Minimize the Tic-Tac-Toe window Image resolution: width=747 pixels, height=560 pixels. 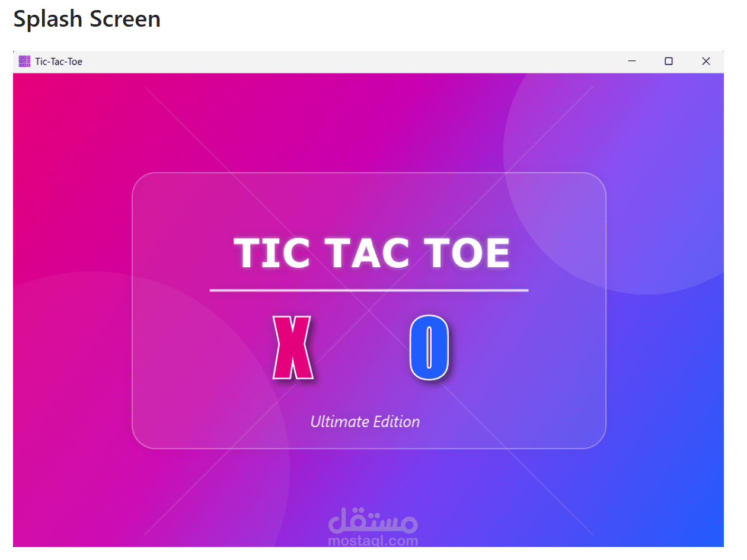[x=632, y=61]
